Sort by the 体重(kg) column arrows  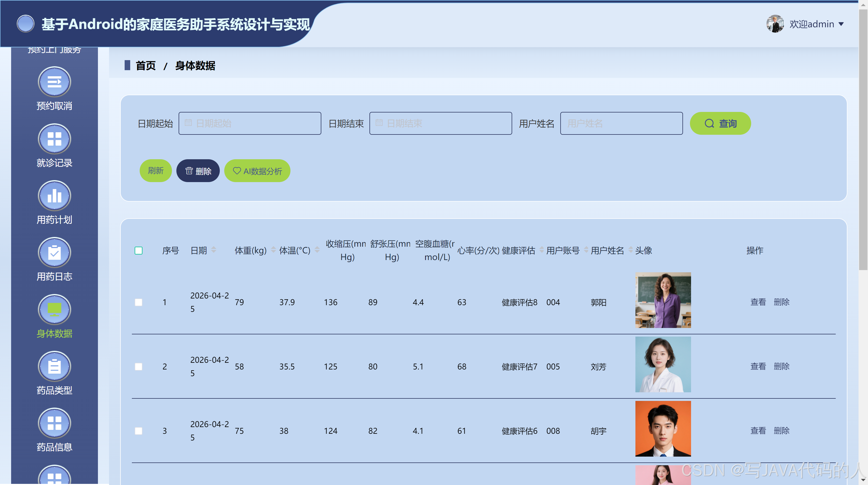(273, 250)
